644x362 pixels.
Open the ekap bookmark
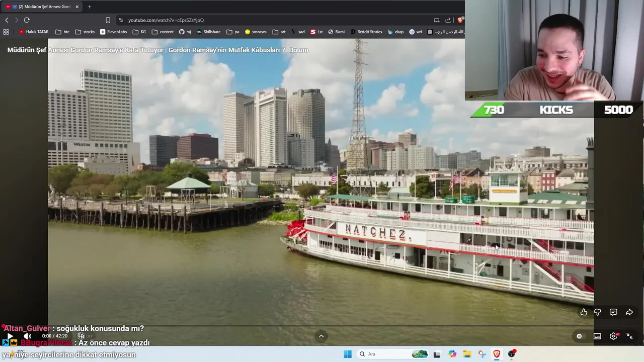pyautogui.click(x=395, y=32)
